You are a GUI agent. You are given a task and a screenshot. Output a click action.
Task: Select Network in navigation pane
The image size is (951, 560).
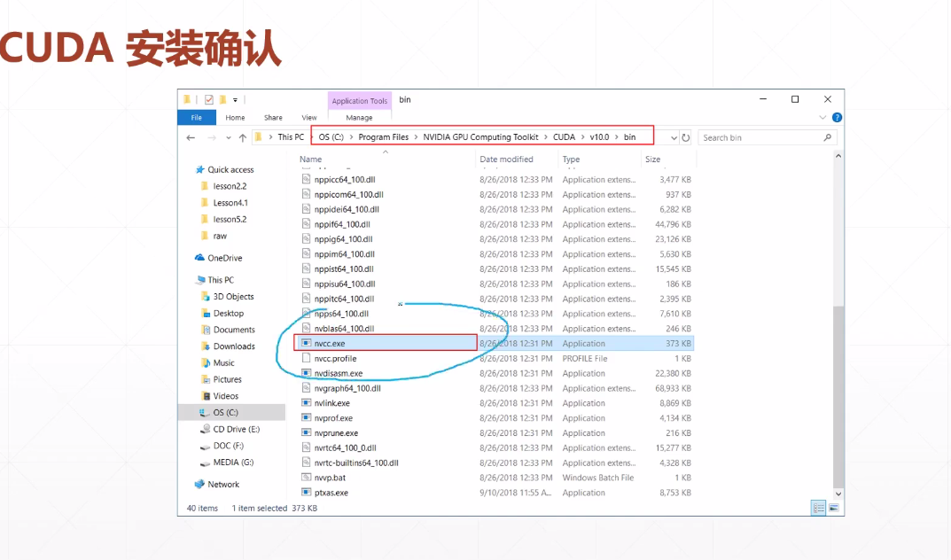(x=223, y=485)
